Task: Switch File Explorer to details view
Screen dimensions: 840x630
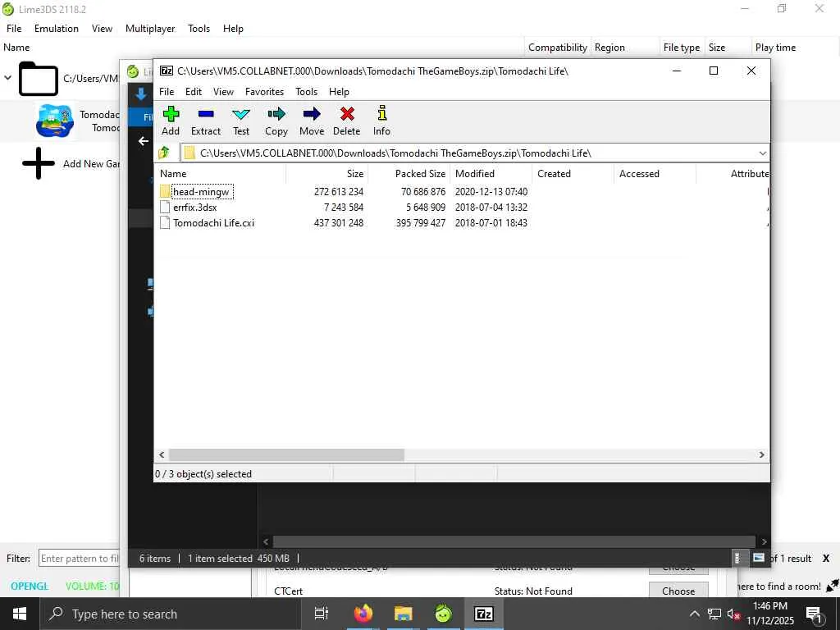Action: [x=737, y=558]
